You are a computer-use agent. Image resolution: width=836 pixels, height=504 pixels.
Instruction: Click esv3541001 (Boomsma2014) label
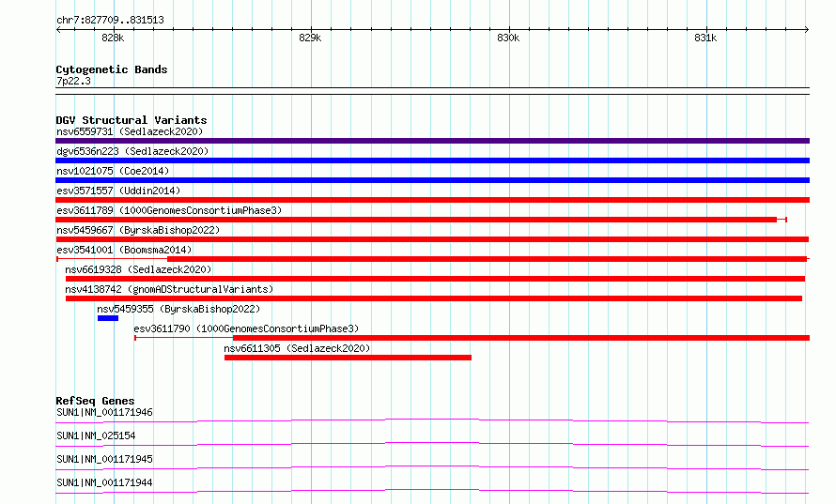pos(124,250)
